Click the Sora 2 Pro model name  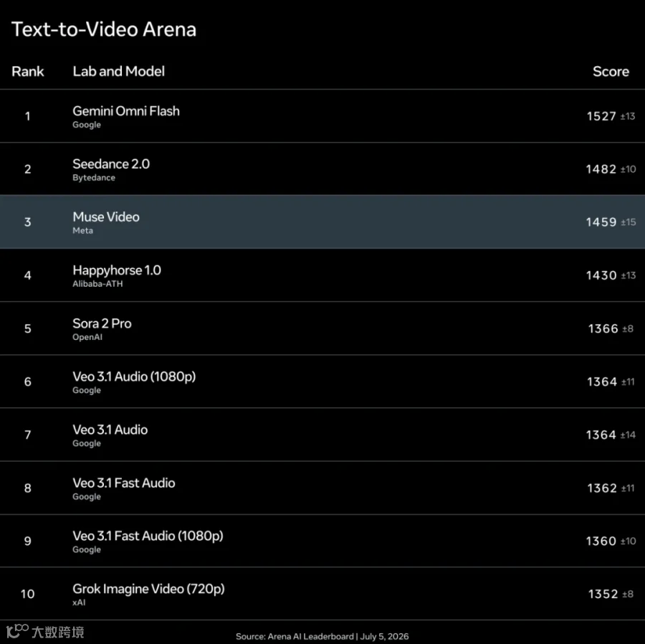point(102,323)
